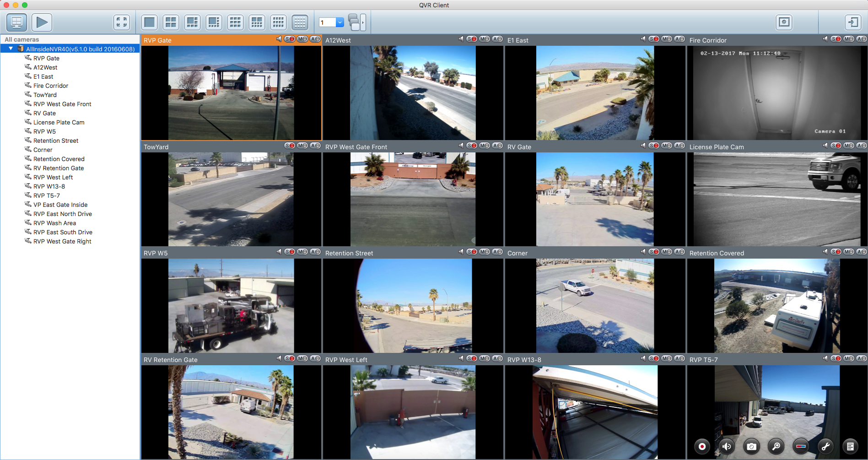Select single-channel layout
The image size is (868, 460).
pos(150,22)
